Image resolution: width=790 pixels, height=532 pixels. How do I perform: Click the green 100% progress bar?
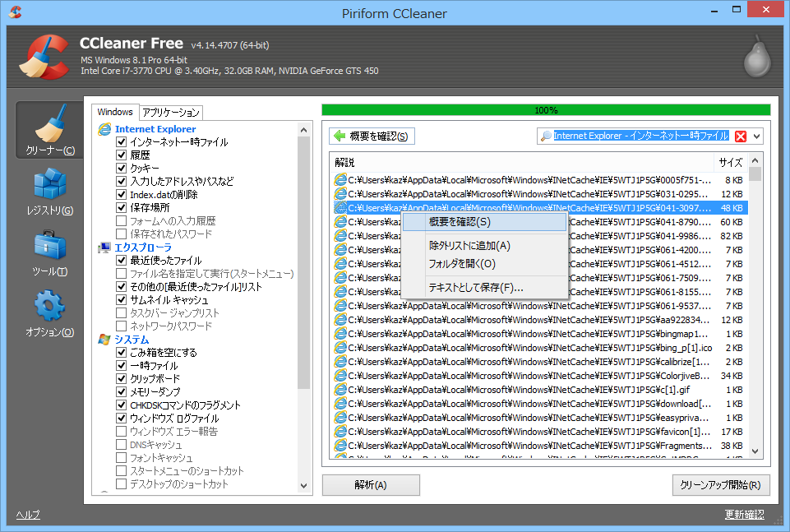point(546,110)
